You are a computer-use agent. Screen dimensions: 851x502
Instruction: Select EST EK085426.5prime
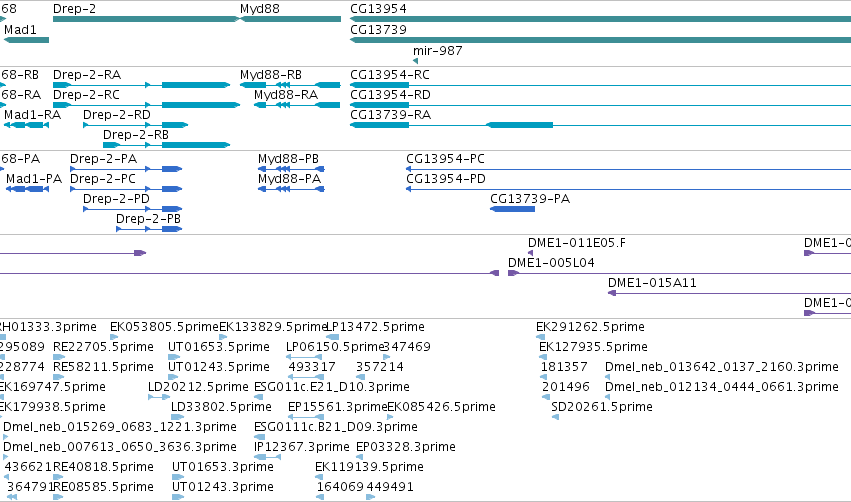[x=441, y=407]
